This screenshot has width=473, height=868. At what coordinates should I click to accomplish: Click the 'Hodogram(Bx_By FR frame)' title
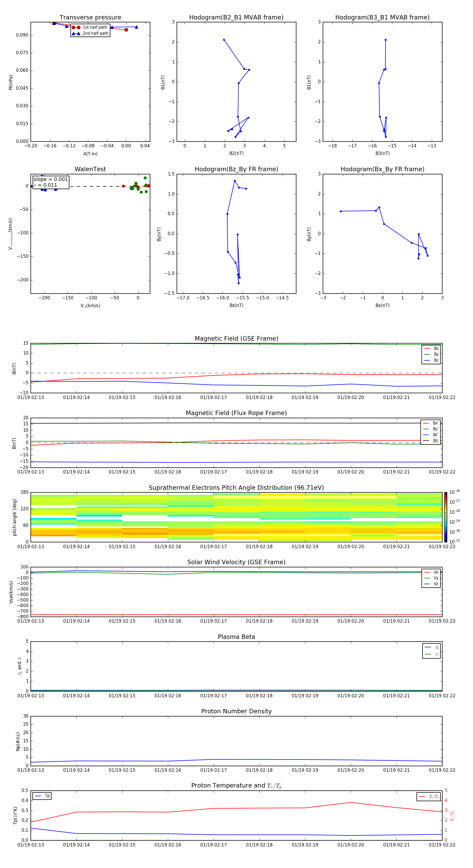click(382, 169)
